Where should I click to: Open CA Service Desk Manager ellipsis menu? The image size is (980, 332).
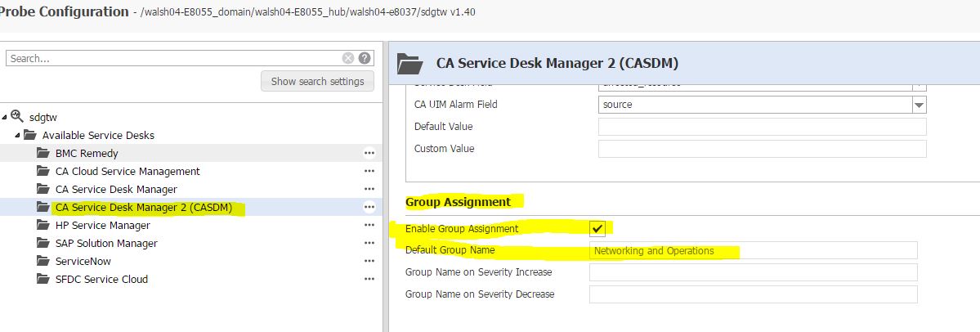point(369,189)
